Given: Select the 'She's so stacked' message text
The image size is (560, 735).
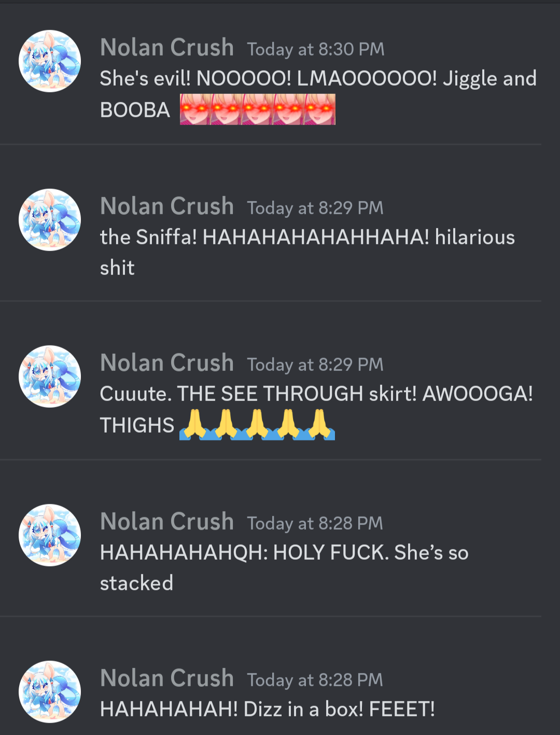Looking at the screenshot, I should (x=284, y=568).
